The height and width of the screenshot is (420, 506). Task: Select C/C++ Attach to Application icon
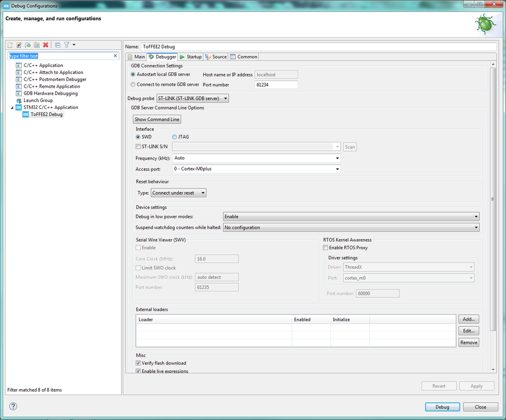[x=19, y=72]
